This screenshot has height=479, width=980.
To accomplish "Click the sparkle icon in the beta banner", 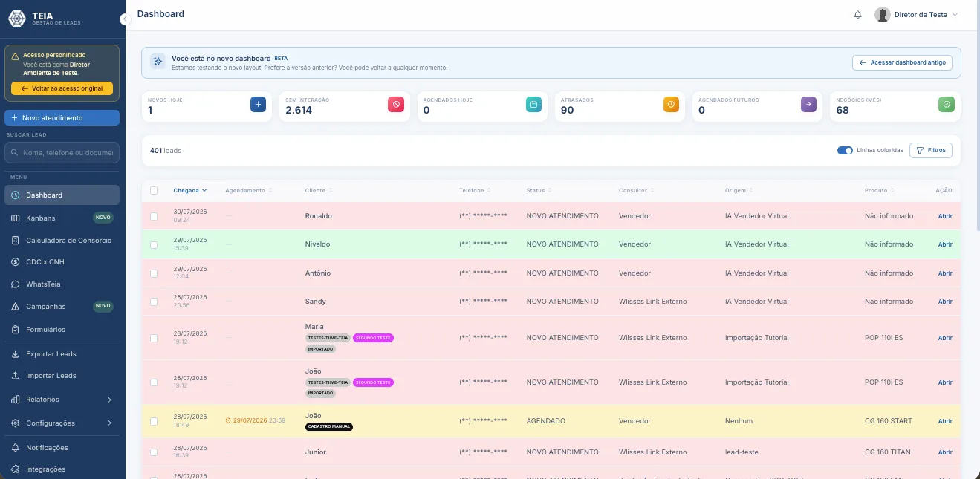I will click(158, 62).
